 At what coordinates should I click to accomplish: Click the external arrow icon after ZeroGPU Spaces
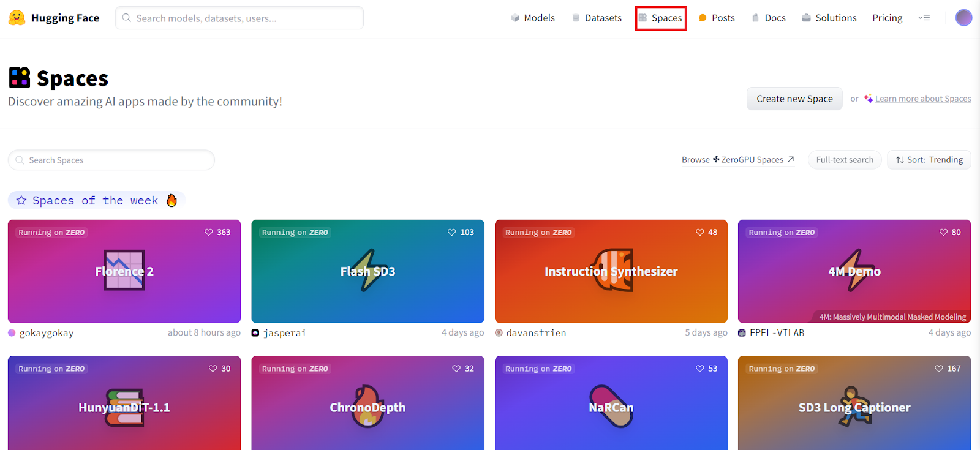[x=791, y=159]
